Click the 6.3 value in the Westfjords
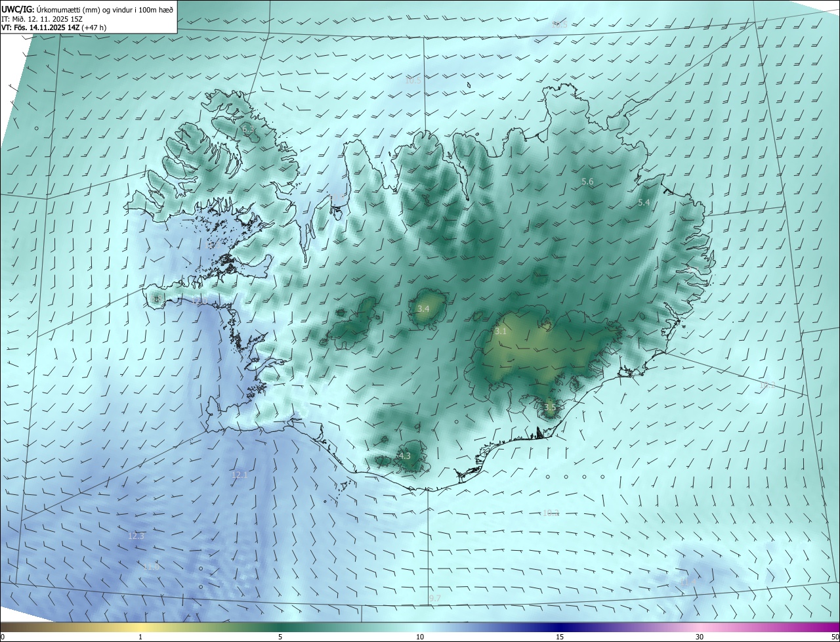The width and height of the screenshot is (840, 642). pyautogui.click(x=249, y=130)
